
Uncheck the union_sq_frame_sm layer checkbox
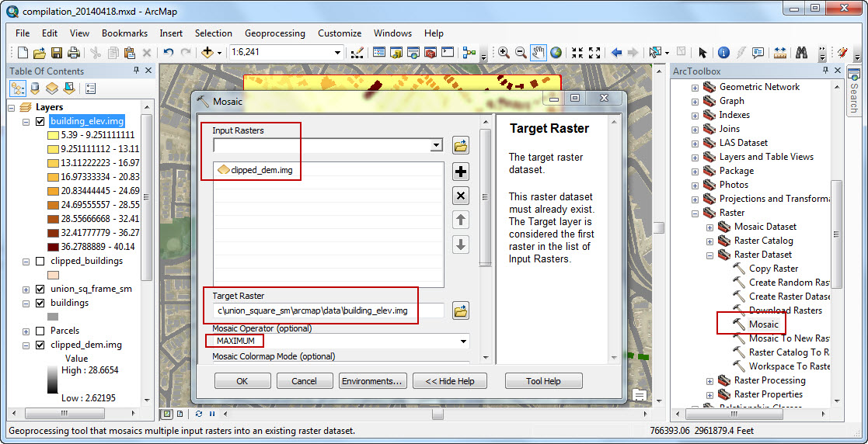[40, 289]
